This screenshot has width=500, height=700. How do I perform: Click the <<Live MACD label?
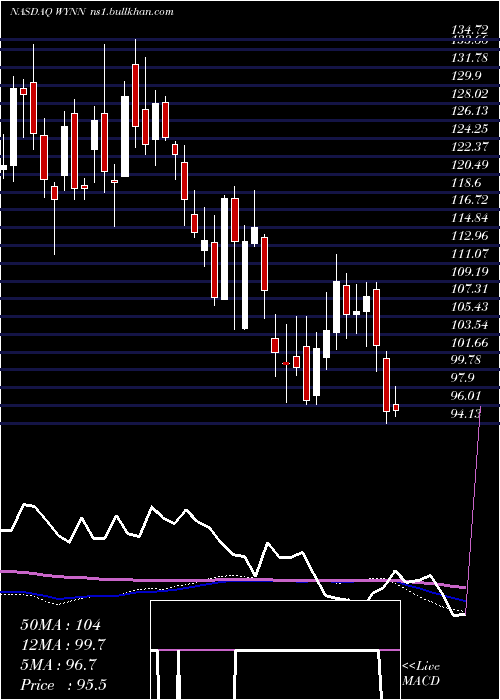pos(421,673)
